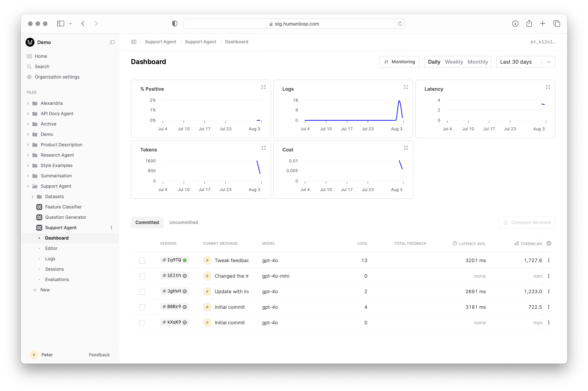Collapse the sidebar using the panel toggle
The height and width of the screenshot is (391, 588).
[112, 42]
